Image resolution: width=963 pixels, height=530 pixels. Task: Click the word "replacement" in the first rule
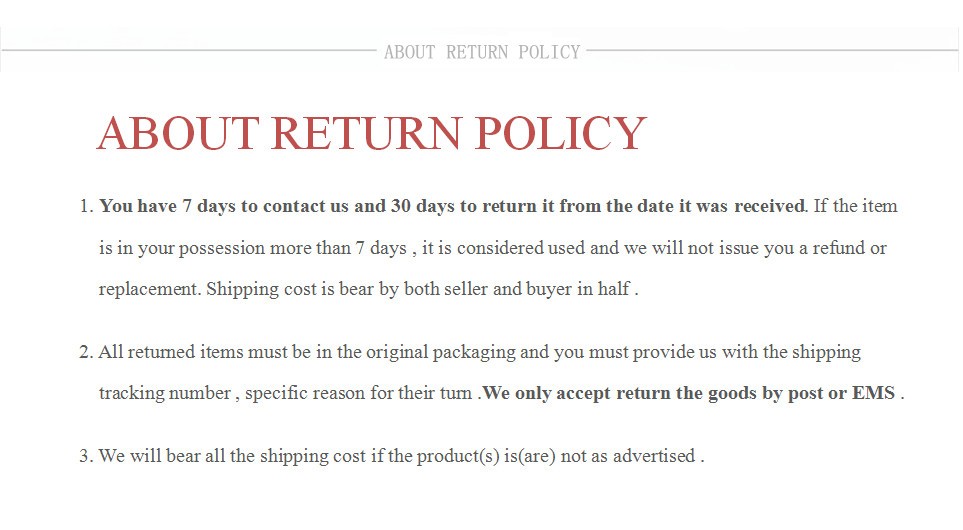tap(150, 290)
